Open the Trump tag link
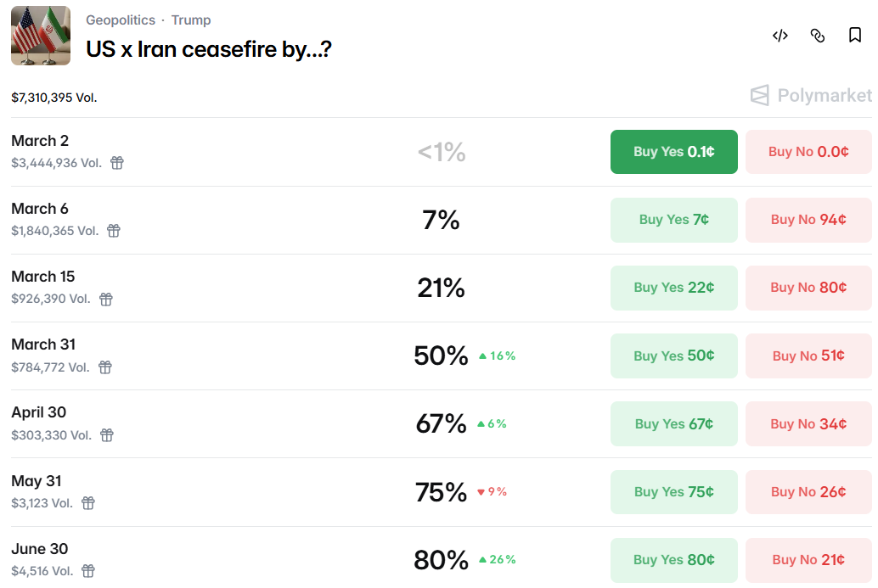 coord(191,20)
